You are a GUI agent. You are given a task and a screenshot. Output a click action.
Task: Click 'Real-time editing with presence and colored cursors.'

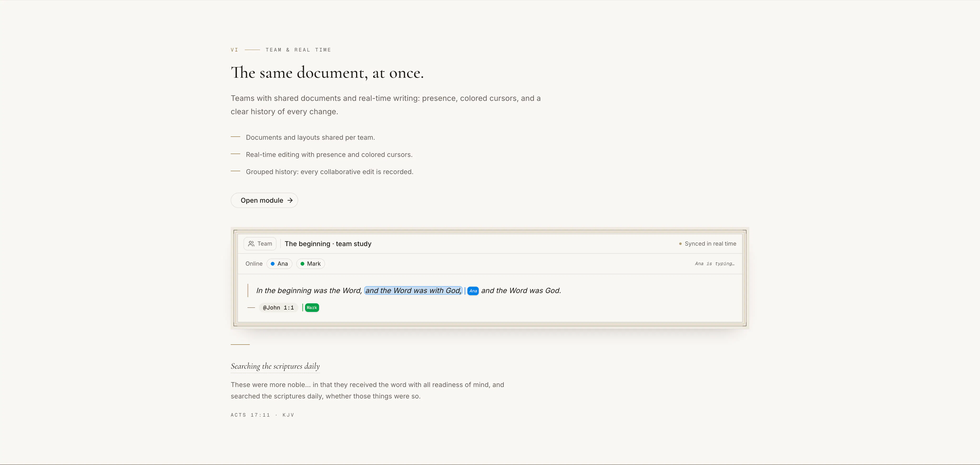[329, 155]
